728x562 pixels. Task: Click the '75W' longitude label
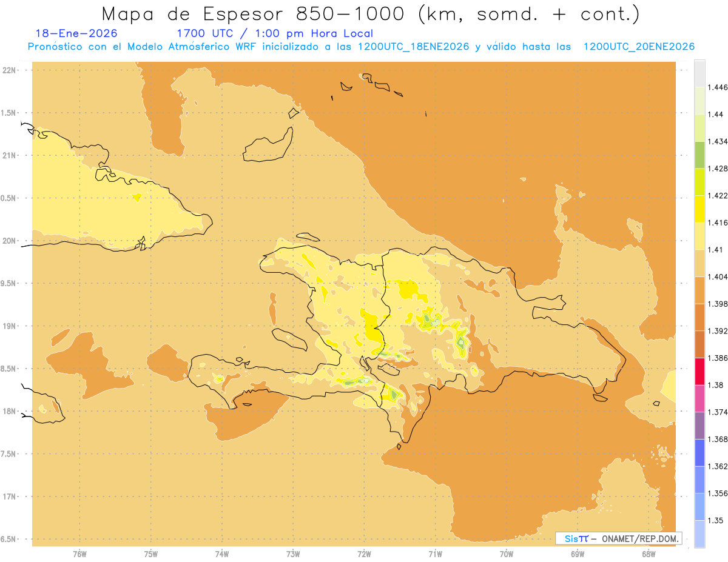coord(151,554)
